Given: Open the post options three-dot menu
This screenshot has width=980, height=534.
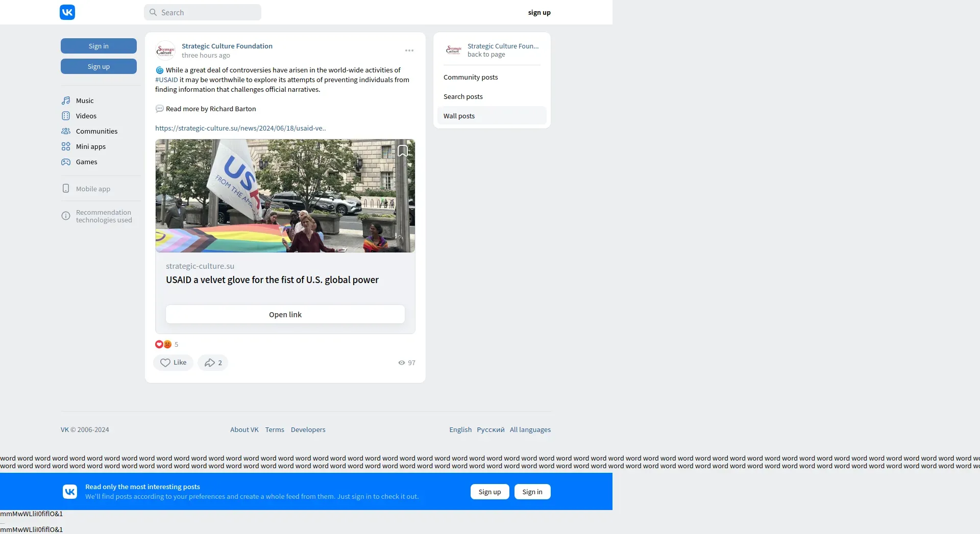Looking at the screenshot, I should click(x=409, y=50).
